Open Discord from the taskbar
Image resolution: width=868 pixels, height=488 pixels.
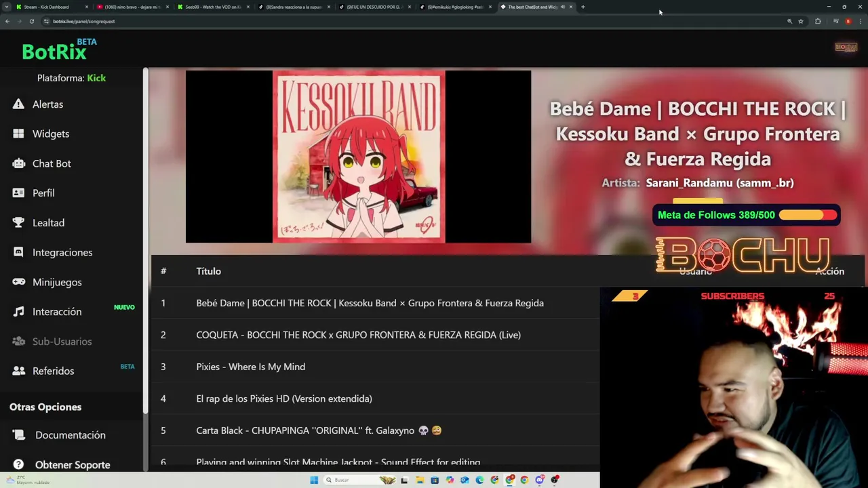click(x=540, y=480)
